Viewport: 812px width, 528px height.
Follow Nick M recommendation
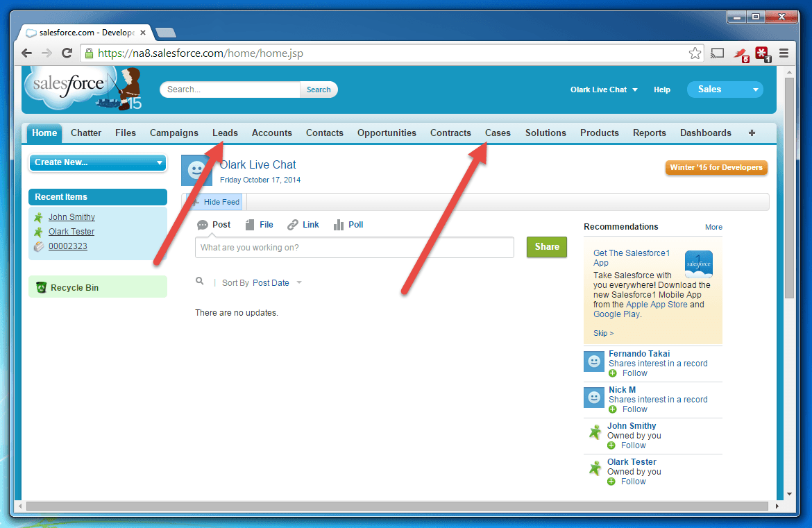[634, 409]
